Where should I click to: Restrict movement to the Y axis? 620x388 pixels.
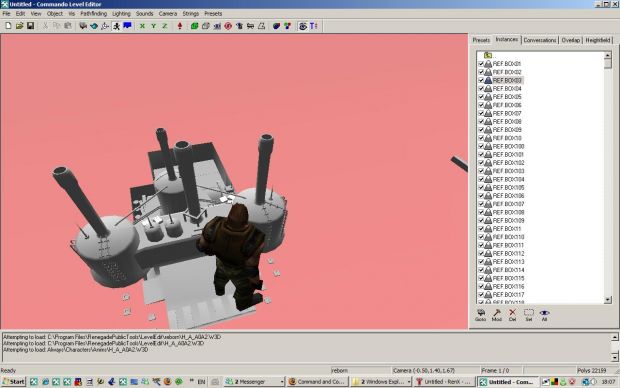[x=153, y=26]
